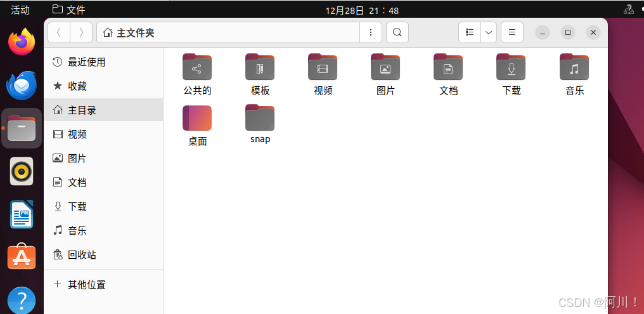Viewport: 644px width, 314px height.
Task: Open 下载 in the sidebar
Action: [103, 206]
